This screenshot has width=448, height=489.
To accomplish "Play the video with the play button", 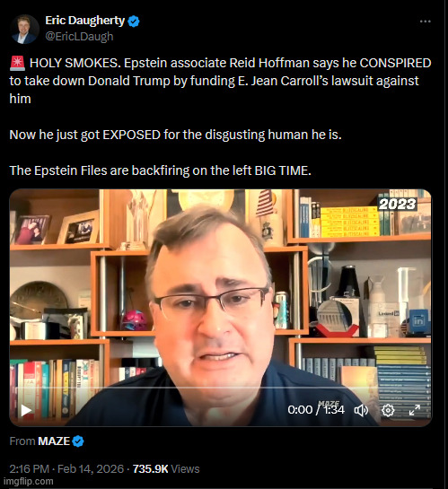I will point(26,410).
